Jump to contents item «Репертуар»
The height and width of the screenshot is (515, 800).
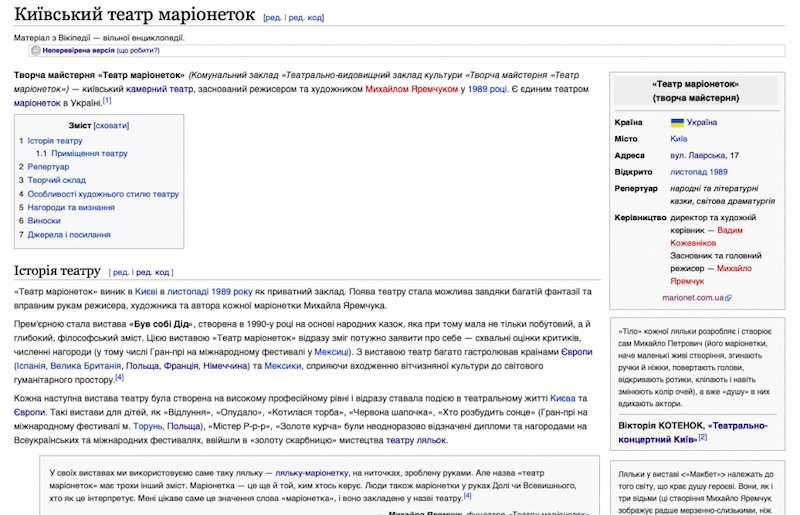48,167
